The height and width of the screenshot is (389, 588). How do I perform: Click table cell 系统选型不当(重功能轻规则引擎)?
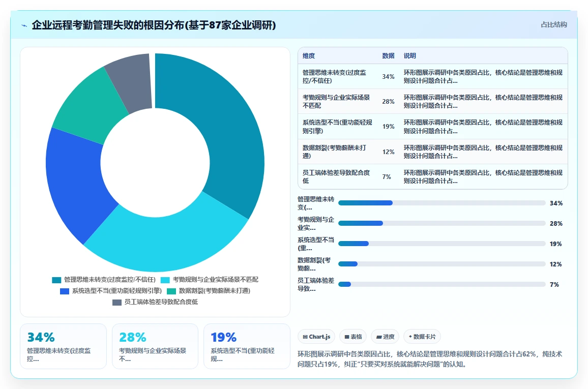(338, 127)
